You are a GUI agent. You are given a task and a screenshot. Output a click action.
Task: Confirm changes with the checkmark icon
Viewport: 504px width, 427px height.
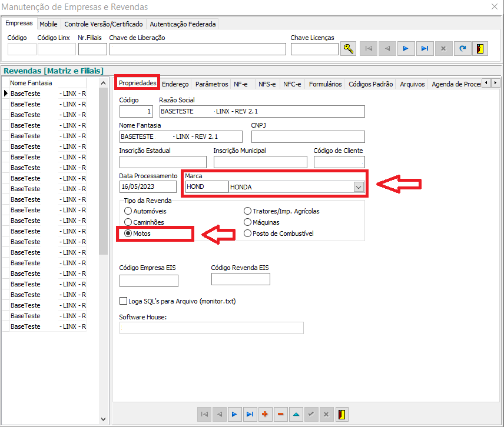(311, 414)
